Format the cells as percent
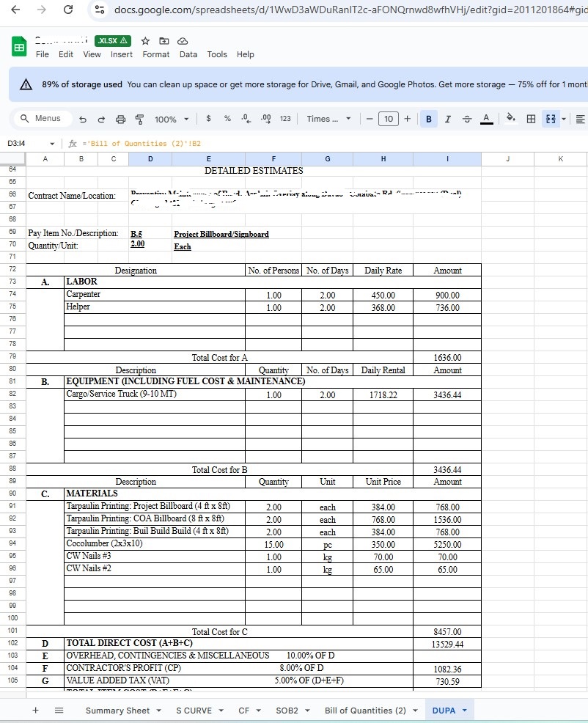 click(x=227, y=119)
